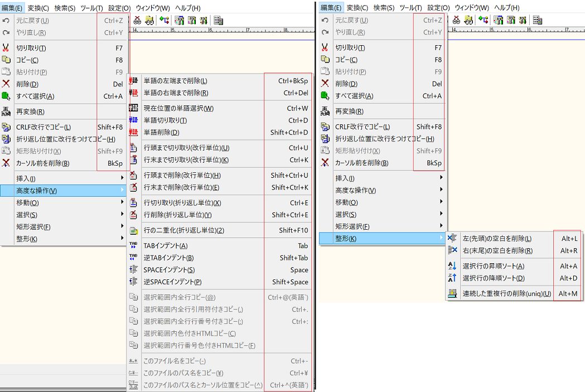
Task: Expand 矩形選択(E) submenu arrow in left window
Action: pos(122,226)
